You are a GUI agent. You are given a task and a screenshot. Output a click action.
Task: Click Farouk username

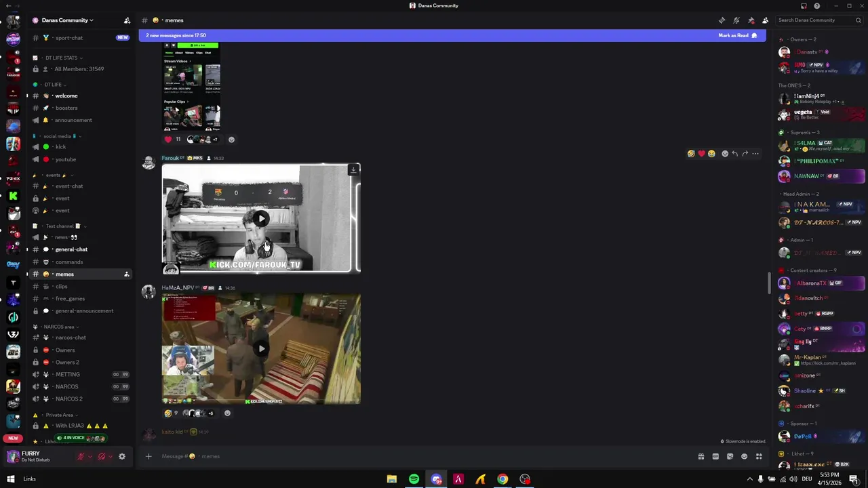[170, 158]
